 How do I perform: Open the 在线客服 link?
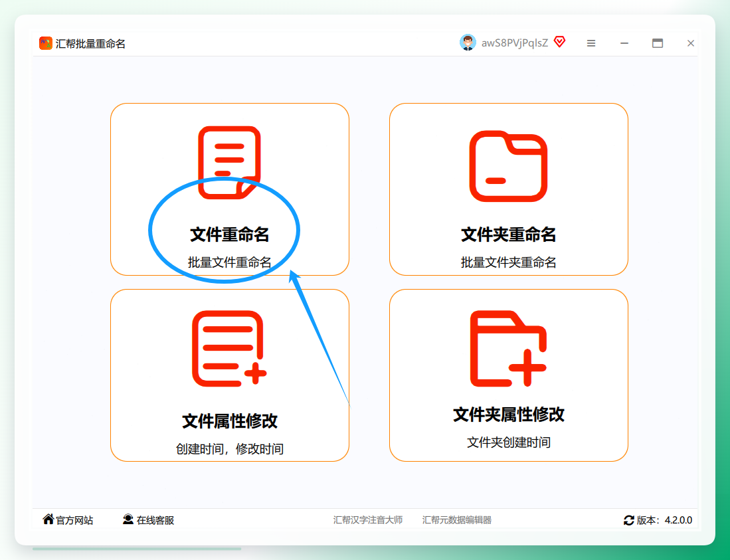coord(155,520)
